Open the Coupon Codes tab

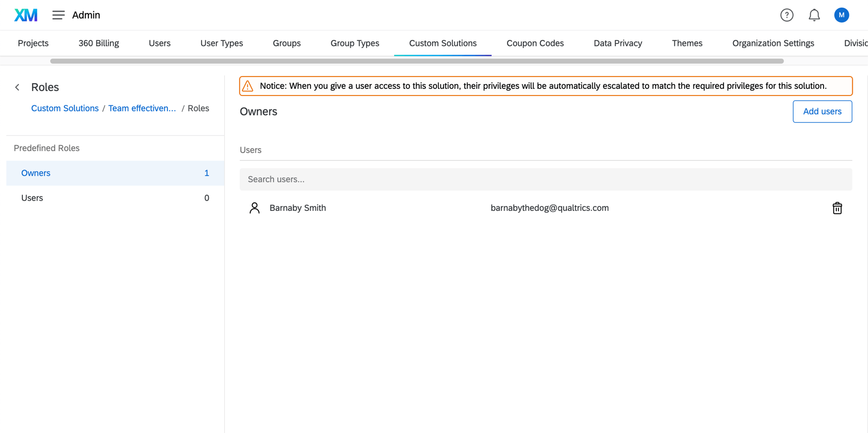535,43
